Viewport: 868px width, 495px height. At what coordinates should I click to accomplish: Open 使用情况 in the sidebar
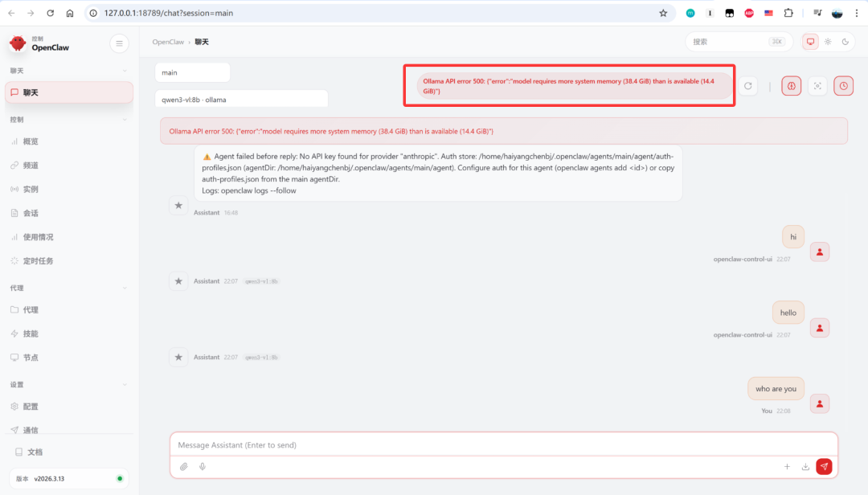[x=69, y=236]
